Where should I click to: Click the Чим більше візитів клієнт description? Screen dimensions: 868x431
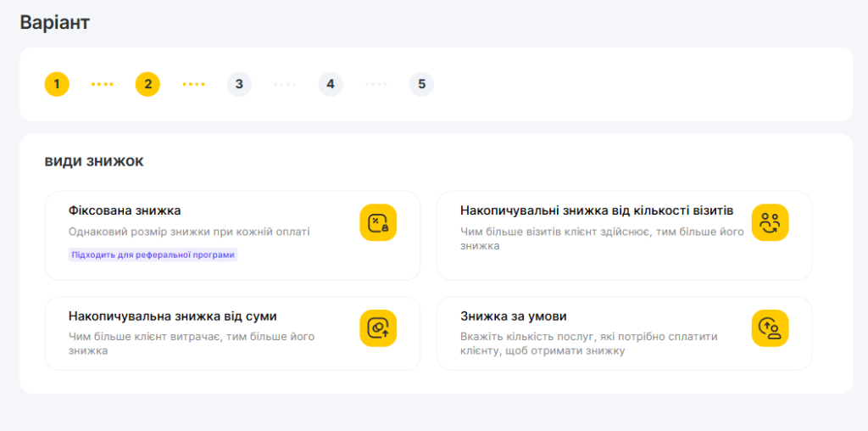(602, 238)
